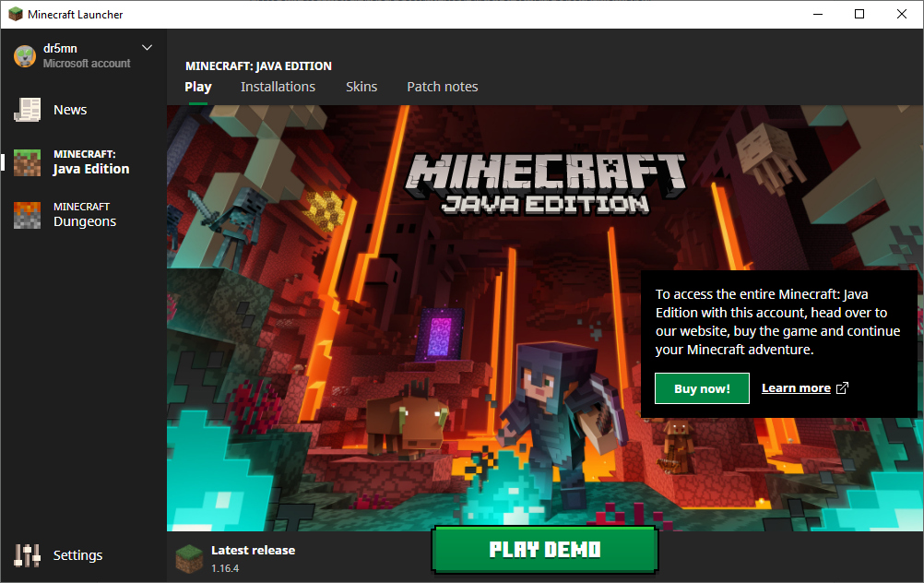
Task: Open Settings label in the sidebar
Action: [77, 555]
